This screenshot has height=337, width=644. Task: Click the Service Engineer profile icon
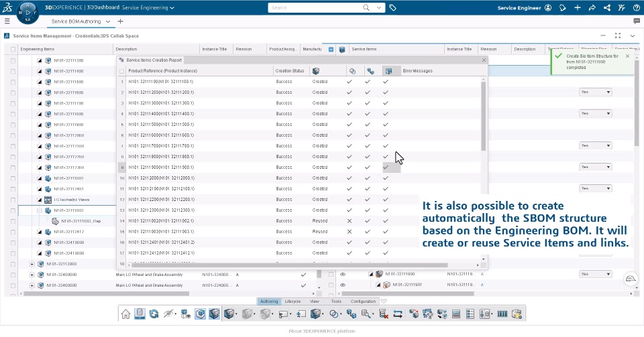tap(548, 7)
